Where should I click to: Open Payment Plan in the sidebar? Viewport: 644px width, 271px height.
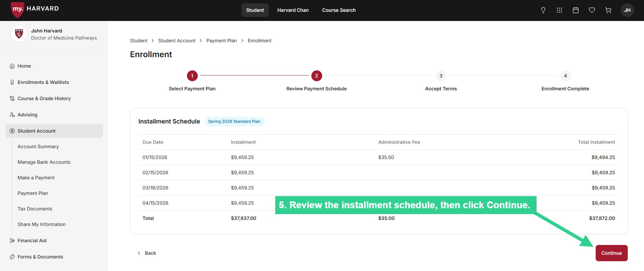[33, 193]
